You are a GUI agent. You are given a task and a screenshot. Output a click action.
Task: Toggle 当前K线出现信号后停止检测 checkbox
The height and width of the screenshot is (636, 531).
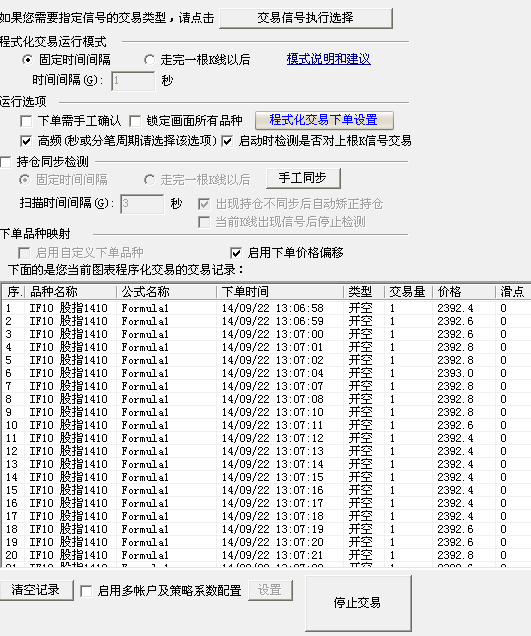[204, 222]
